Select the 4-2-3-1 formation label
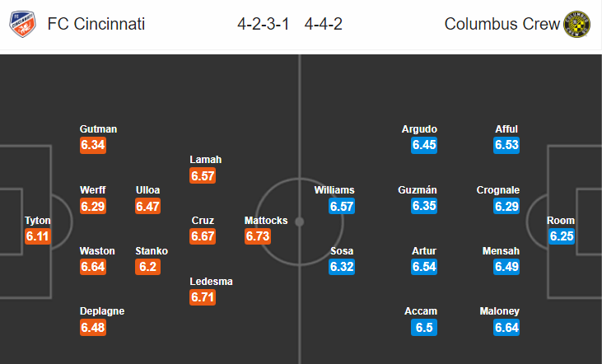Image resolution: width=602 pixels, height=364 pixels. [x=263, y=24]
